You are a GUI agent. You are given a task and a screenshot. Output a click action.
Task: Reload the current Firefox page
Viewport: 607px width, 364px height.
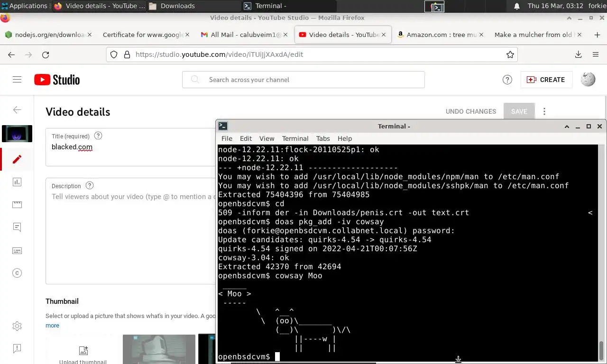point(46,55)
